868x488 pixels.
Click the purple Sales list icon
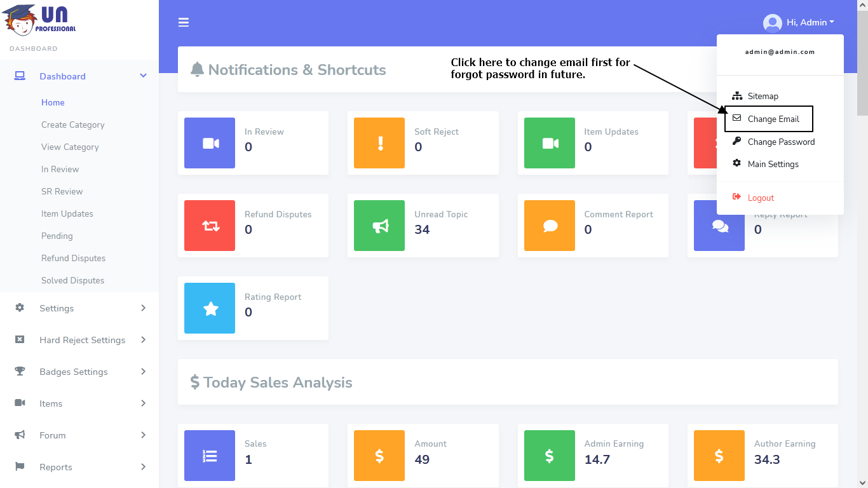coord(210,456)
